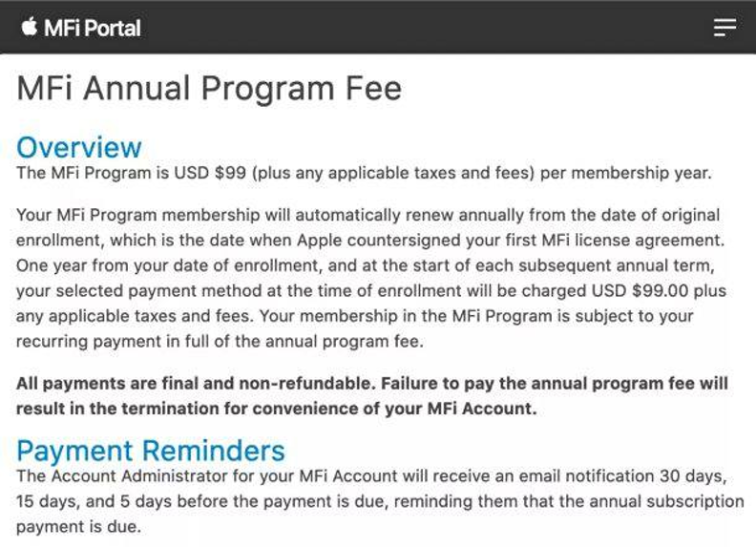This screenshot has height=548, width=756.
Task: Click the MFi Annual Program Fee heading
Action: (209, 89)
